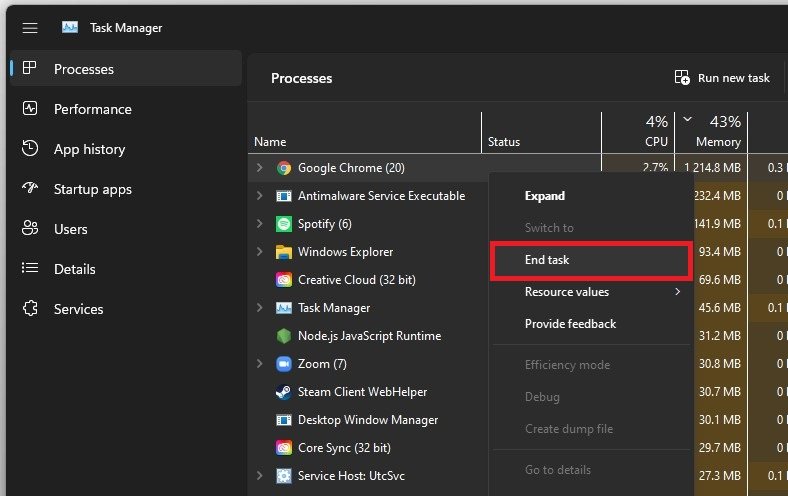The image size is (788, 496).
Task: Click Provide feedback menu entry
Action: point(570,324)
